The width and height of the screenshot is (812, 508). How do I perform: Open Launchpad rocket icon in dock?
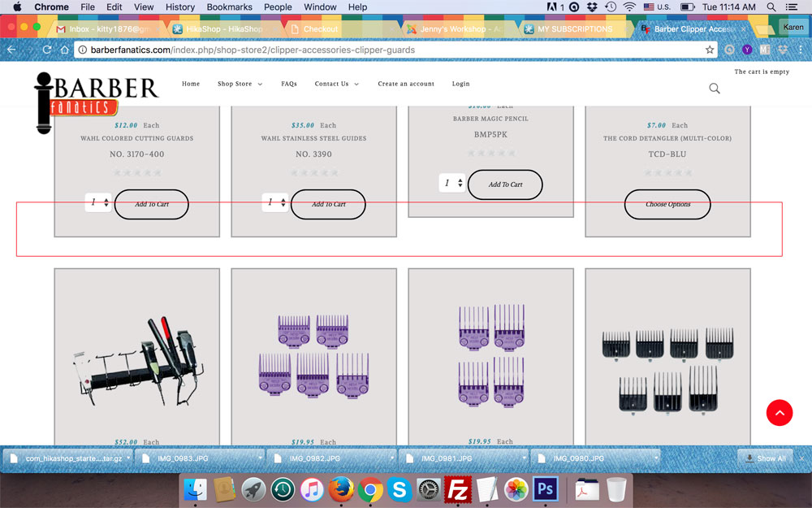pos(253,489)
